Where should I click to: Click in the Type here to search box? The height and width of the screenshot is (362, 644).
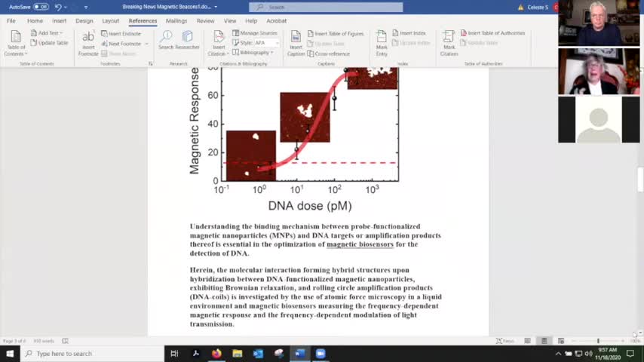(x=93, y=354)
